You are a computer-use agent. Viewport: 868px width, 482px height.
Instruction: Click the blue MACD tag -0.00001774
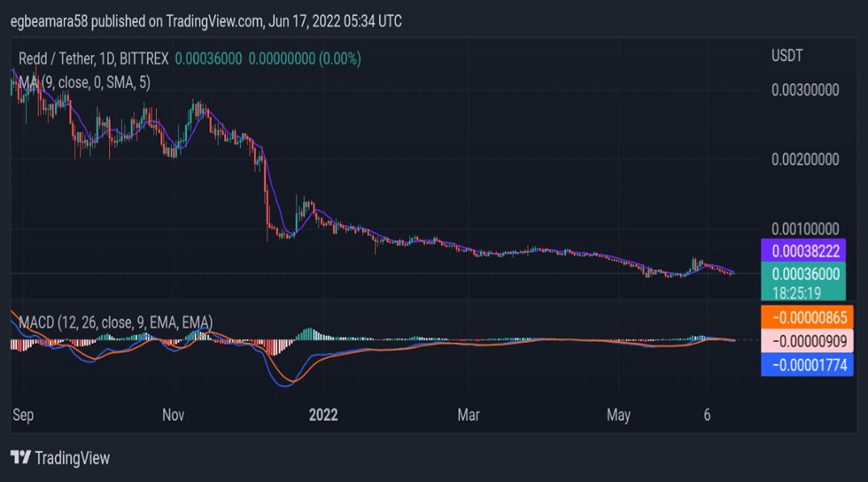click(x=806, y=363)
